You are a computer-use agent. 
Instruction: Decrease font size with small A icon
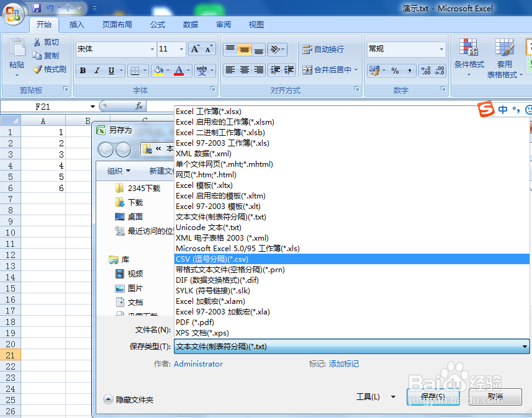pos(209,49)
